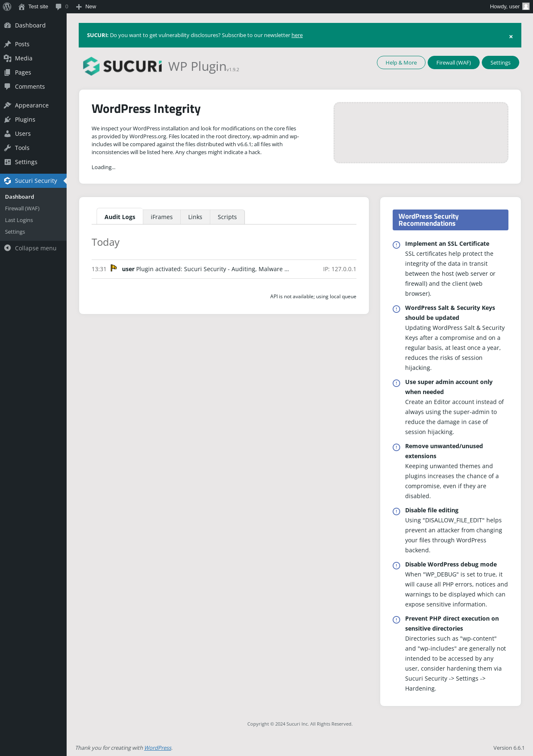This screenshot has height=756, width=533.
Task: Click the info icon beside Remove unwanted/unused extensions
Action: [396, 447]
